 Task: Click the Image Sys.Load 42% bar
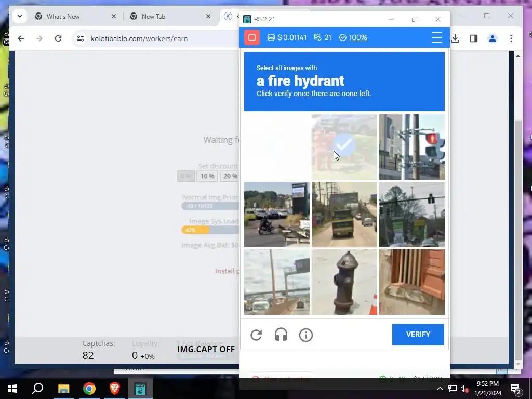click(210, 230)
